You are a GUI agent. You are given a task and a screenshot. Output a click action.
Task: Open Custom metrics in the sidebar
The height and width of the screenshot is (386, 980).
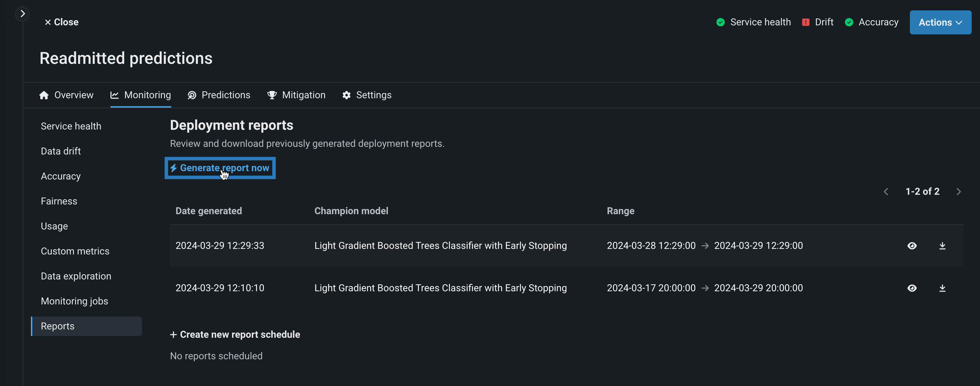click(x=75, y=251)
